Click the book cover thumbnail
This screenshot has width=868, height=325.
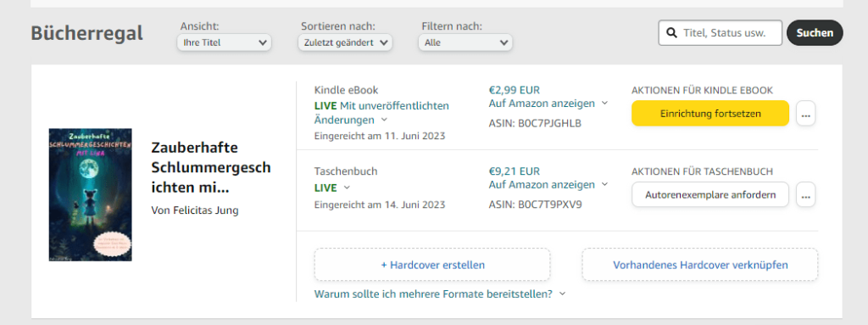(90, 194)
